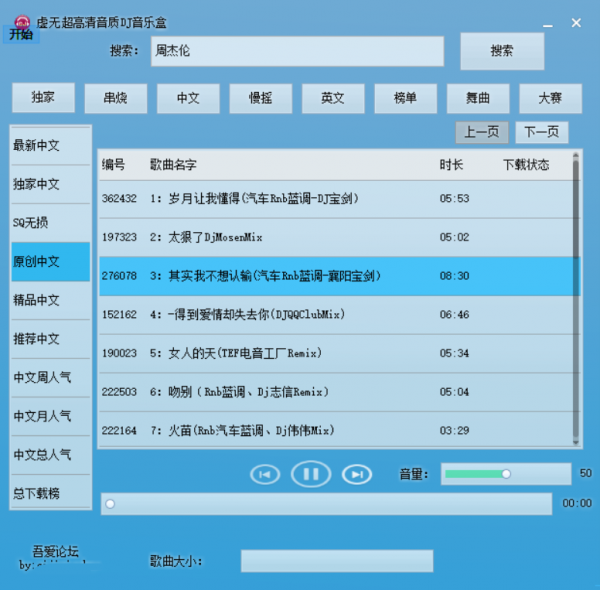Open the 独家 category tab

(43, 98)
